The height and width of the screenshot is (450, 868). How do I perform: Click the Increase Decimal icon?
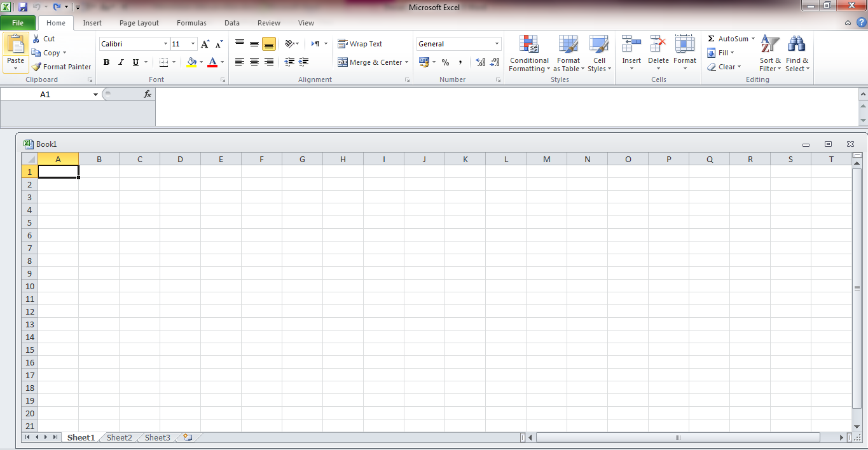pyautogui.click(x=480, y=62)
